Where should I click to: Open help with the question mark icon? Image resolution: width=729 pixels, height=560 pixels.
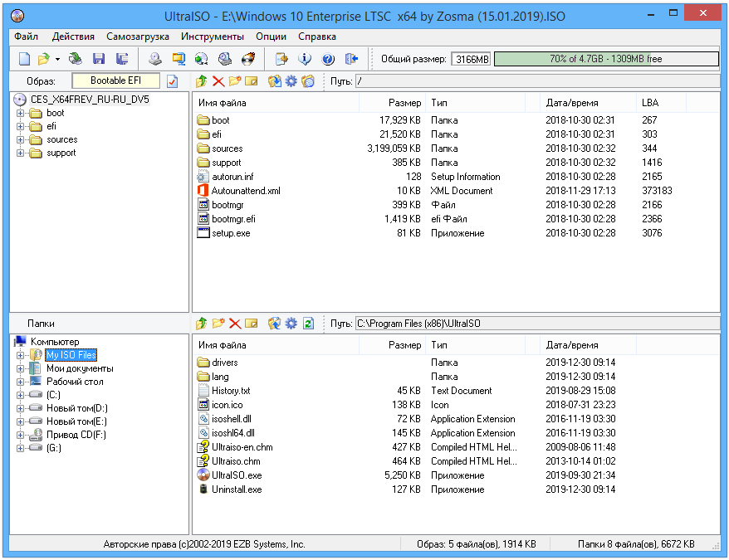(328, 59)
